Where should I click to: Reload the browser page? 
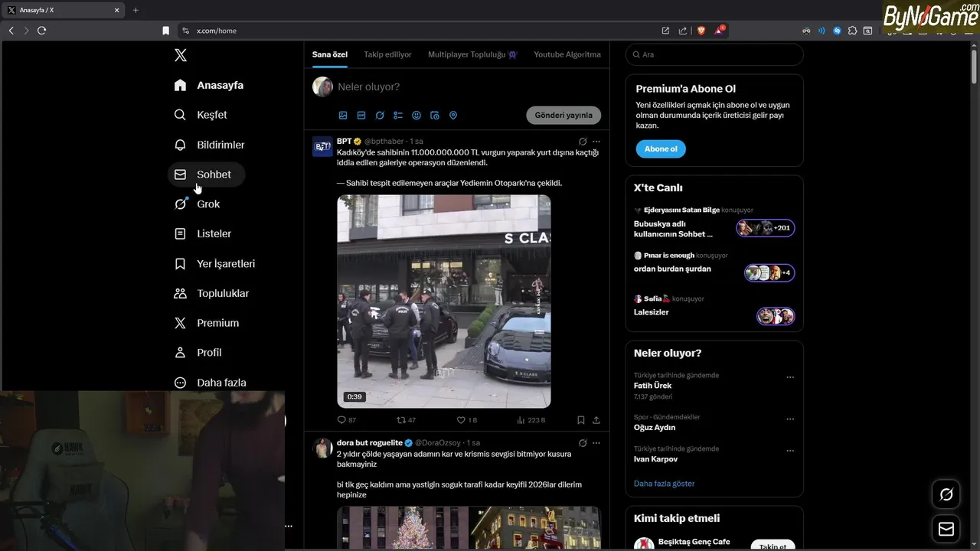pos(41,31)
